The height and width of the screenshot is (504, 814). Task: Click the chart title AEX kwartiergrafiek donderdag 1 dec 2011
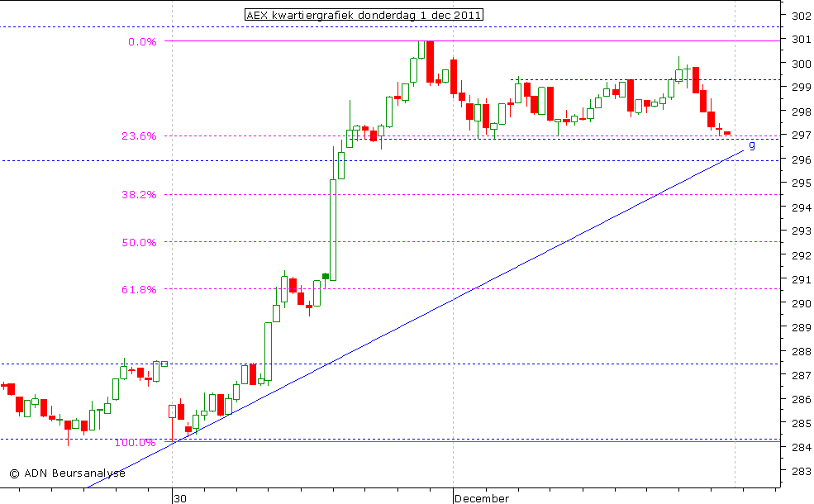point(364,15)
